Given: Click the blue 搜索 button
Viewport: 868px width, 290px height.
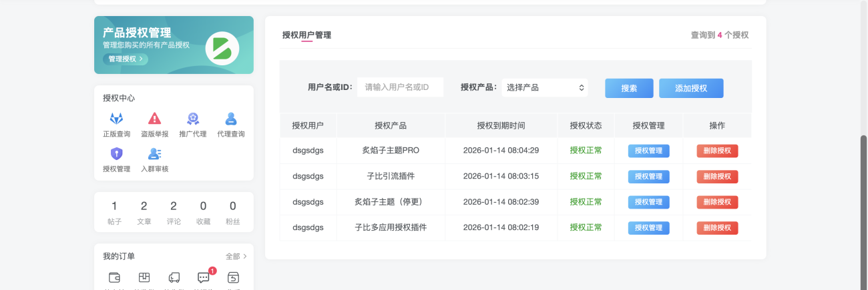Looking at the screenshot, I should point(629,88).
